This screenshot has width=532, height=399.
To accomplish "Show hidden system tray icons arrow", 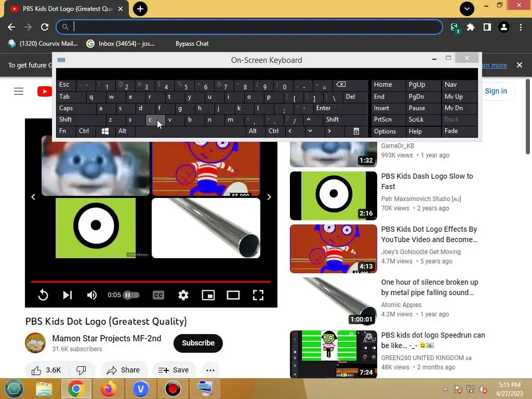I will point(445,389).
